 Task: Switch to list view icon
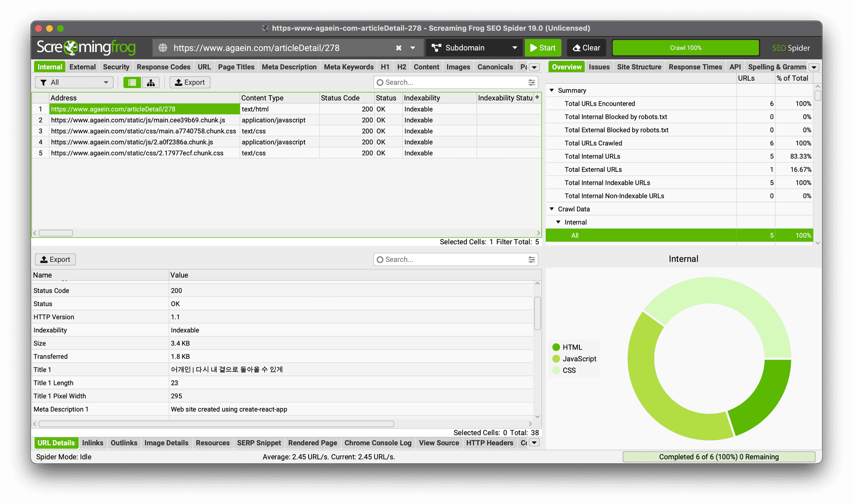(x=132, y=82)
